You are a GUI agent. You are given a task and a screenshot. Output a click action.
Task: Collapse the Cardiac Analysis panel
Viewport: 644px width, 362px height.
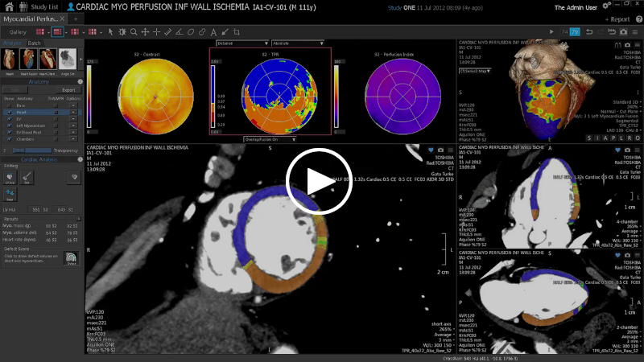tap(80, 159)
